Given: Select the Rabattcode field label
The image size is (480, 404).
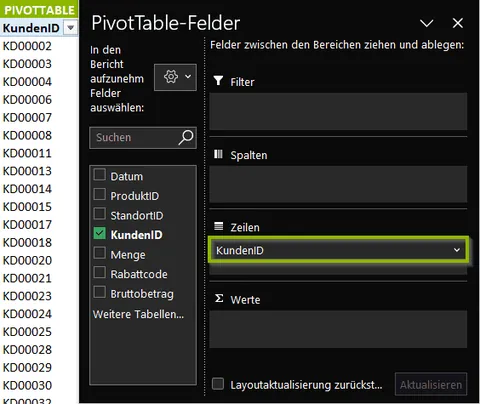Looking at the screenshot, I should coord(139,274).
